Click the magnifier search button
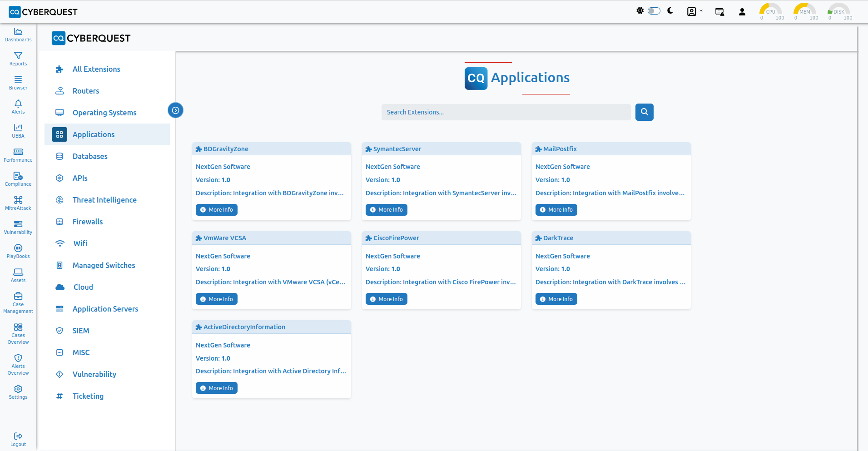 [x=645, y=112]
